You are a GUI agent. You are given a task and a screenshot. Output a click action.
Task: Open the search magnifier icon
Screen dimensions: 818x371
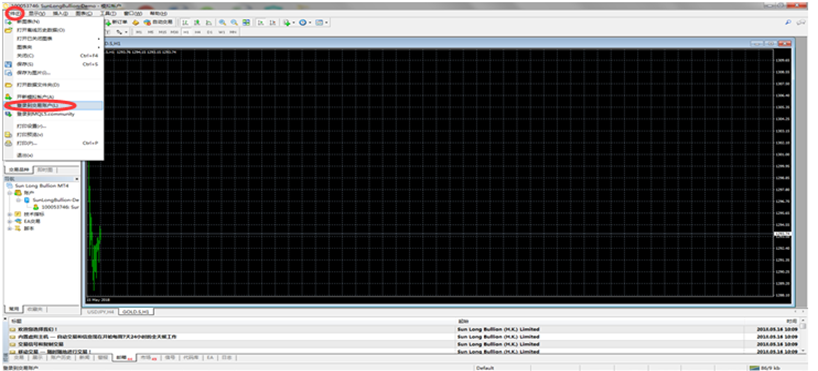click(788, 22)
